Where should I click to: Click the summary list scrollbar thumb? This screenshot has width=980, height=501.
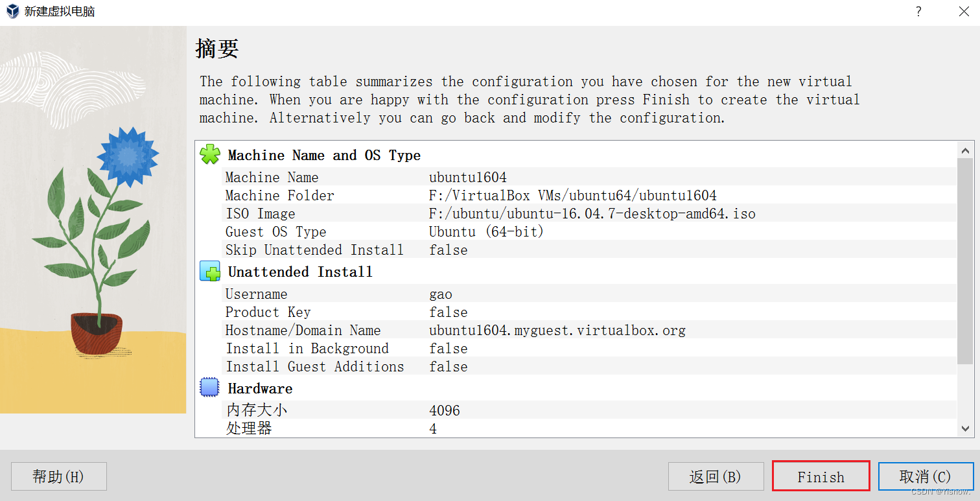tap(965, 261)
